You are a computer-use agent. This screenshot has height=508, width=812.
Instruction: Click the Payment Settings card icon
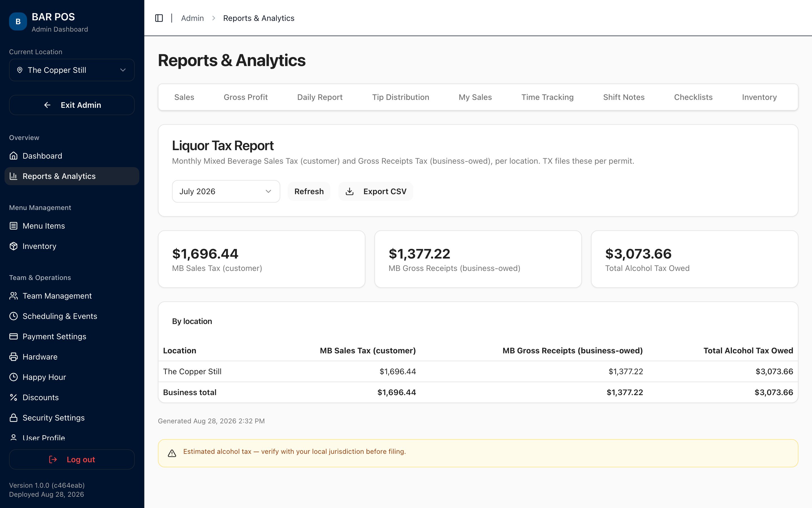14,336
